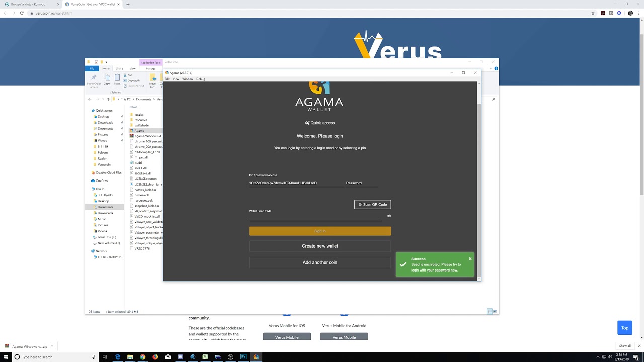This screenshot has height=362, width=644.
Task: Open Agama Window menu
Action: [x=188, y=79]
